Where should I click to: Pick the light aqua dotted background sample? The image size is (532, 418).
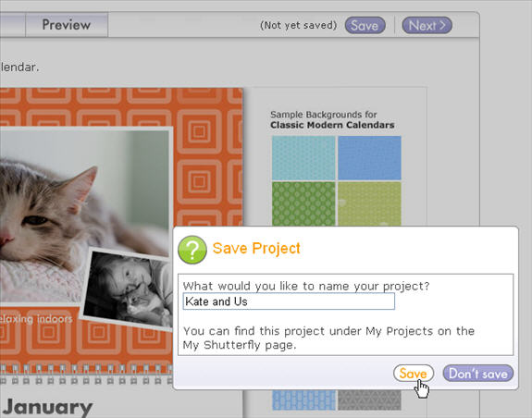coord(303,158)
